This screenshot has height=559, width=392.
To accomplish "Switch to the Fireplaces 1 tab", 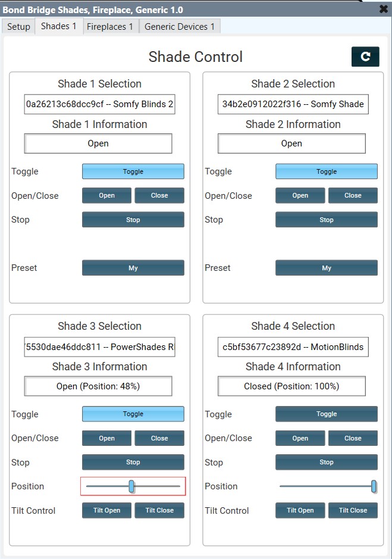I will tap(110, 26).
